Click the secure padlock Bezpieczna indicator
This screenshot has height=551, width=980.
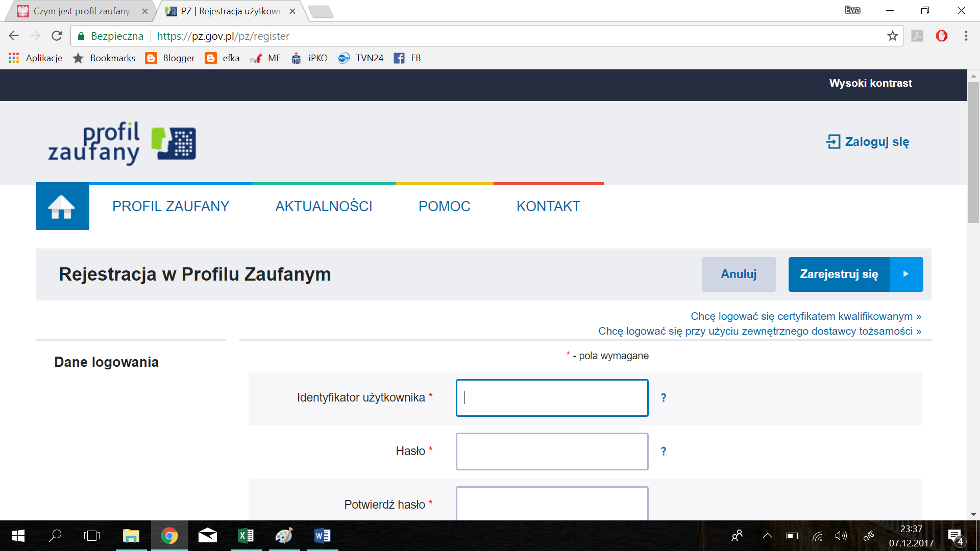(111, 36)
